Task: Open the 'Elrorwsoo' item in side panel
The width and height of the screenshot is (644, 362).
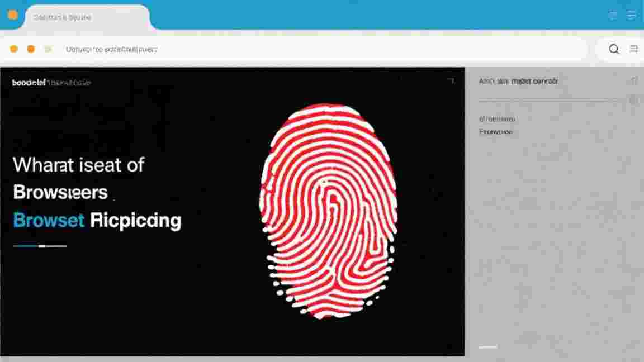Action: tap(496, 132)
